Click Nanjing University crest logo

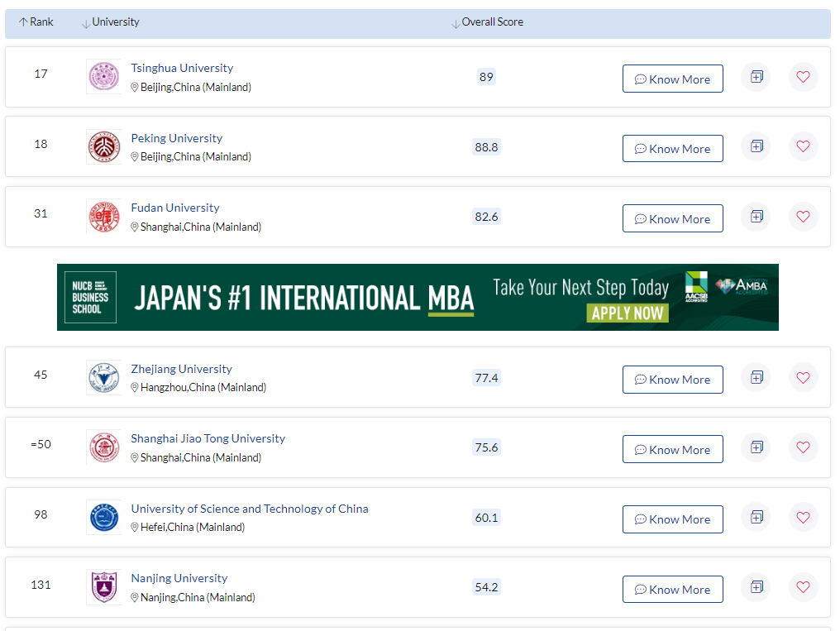(x=103, y=587)
